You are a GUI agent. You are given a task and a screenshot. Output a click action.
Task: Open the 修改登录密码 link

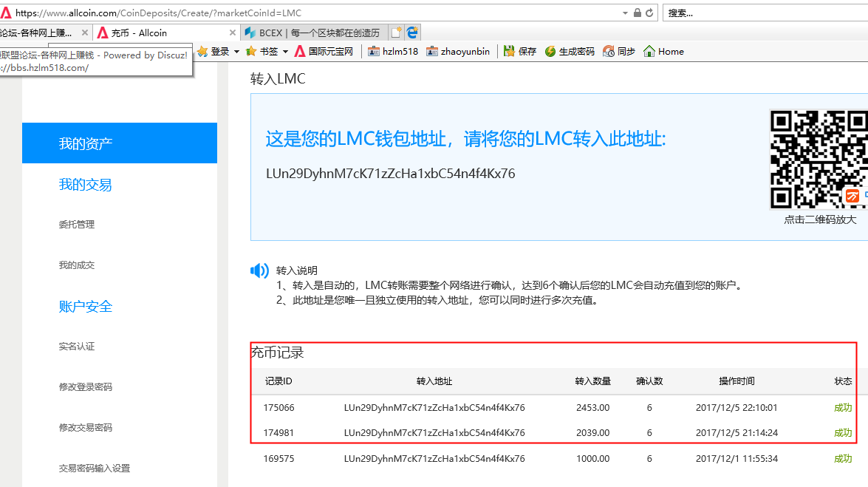point(86,387)
